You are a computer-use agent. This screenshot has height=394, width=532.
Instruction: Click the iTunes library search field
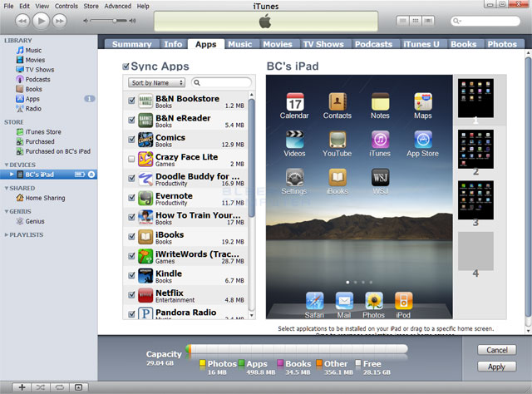[x=485, y=21]
